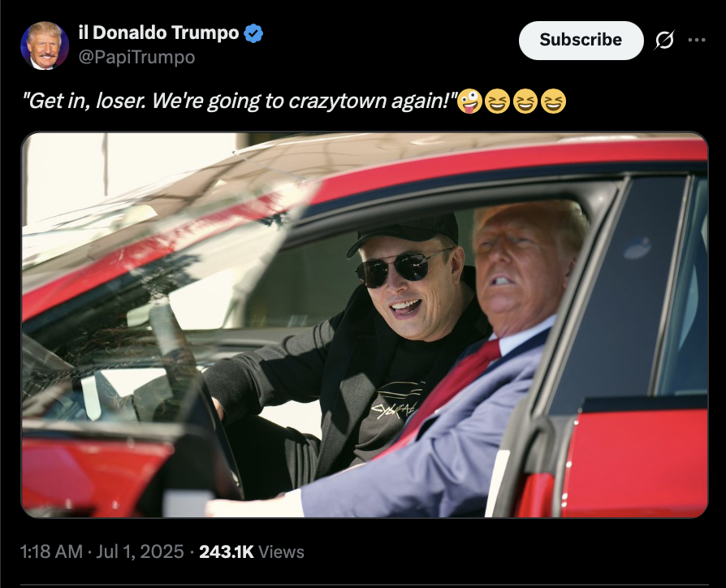Screen dimensions: 726x588
Task: Click the aviator sunglasses in the photo
Action: click(x=404, y=269)
